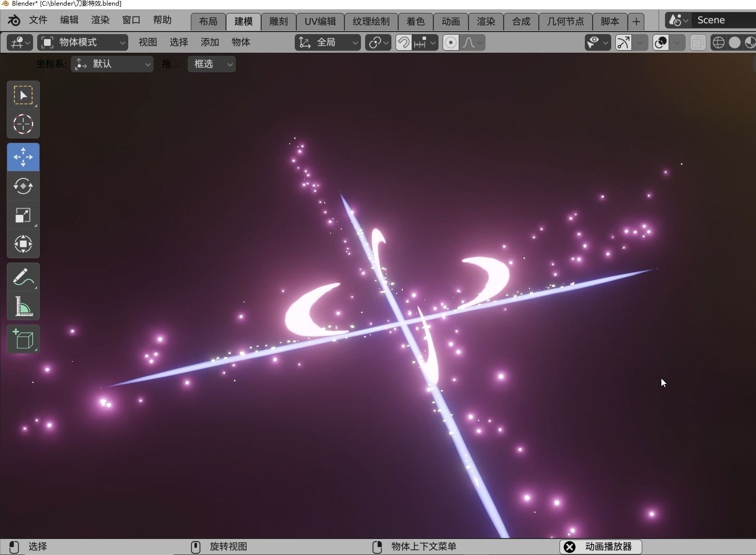Activate the Transform tool
756x555 pixels.
click(23, 244)
